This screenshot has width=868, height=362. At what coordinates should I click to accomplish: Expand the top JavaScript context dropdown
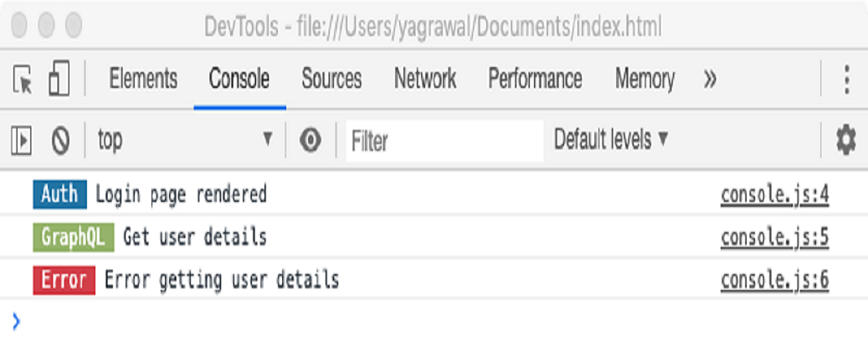185,140
